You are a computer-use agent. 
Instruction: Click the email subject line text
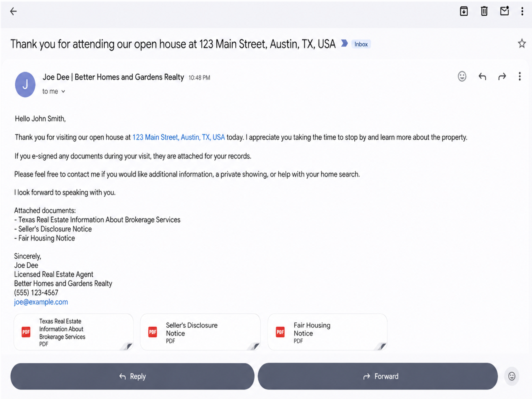[x=173, y=44]
